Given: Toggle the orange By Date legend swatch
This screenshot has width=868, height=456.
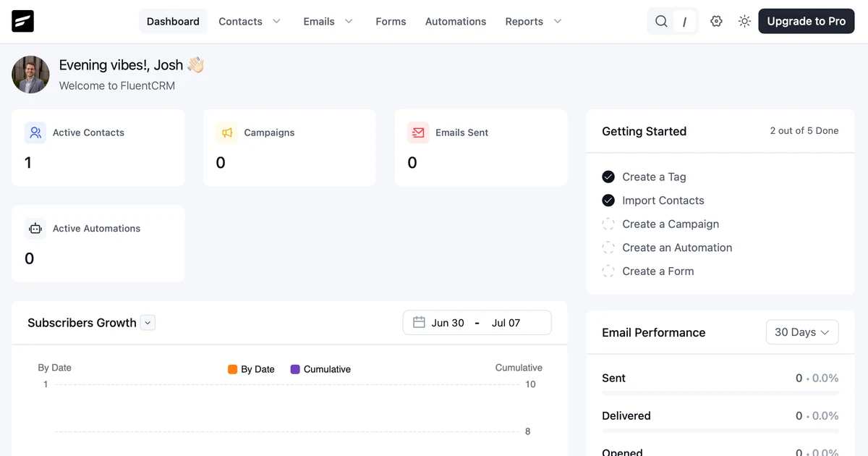Looking at the screenshot, I should tap(232, 369).
